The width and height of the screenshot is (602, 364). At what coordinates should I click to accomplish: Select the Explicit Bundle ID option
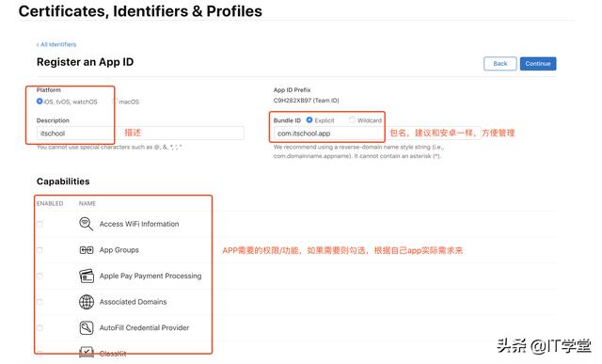309,120
